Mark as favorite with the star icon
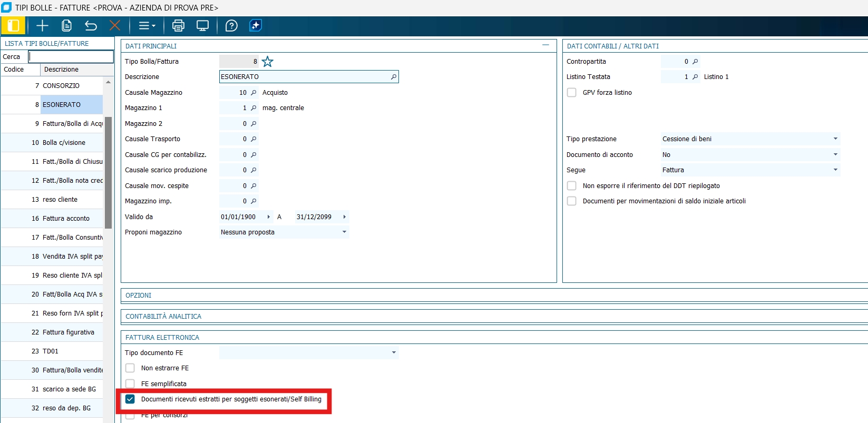The width and height of the screenshot is (868, 423). point(268,62)
